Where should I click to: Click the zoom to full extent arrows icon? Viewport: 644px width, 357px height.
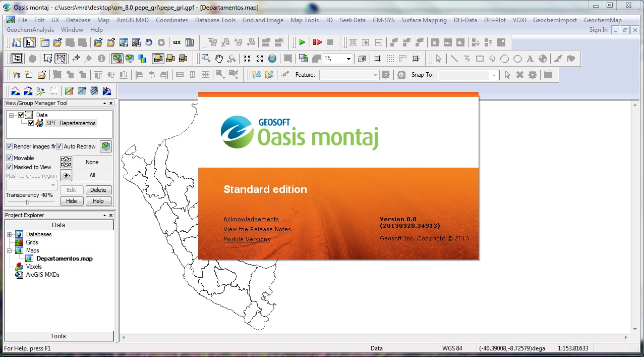click(x=260, y=59)
